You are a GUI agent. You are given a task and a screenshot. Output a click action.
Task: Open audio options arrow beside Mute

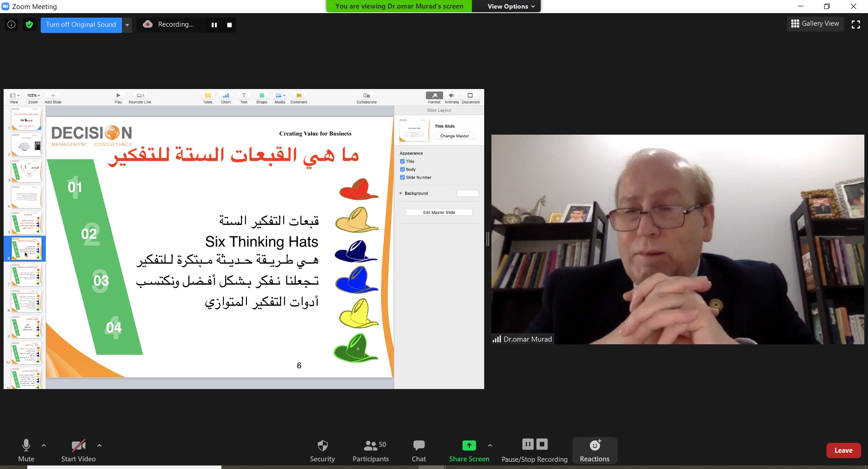pos(44,446)
